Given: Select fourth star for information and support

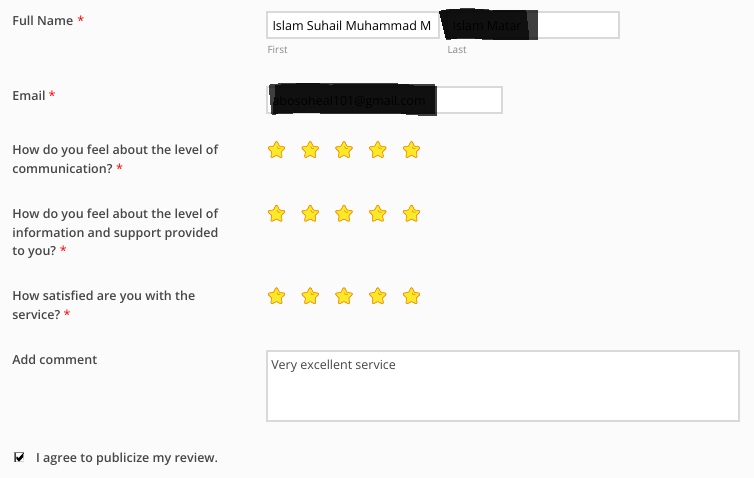Looking at the screenshot, I should pyautogui.click(x=378, y=214).
